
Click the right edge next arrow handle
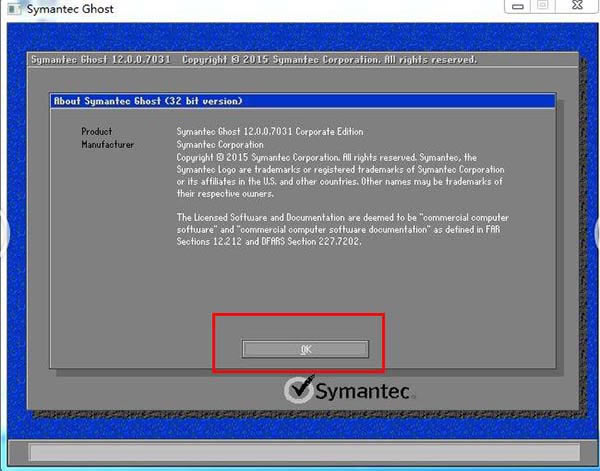coord(596,233)
